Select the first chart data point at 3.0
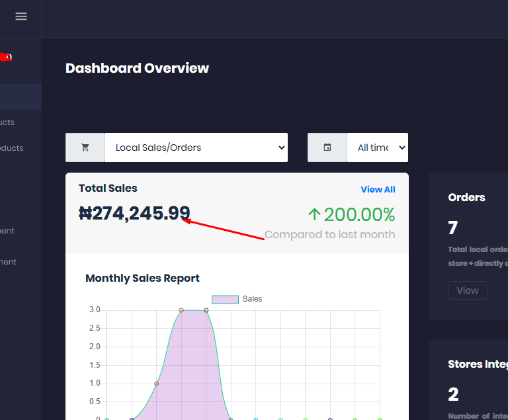The height and width of the screenshot is (420, 508). click(x=181, y=310)
